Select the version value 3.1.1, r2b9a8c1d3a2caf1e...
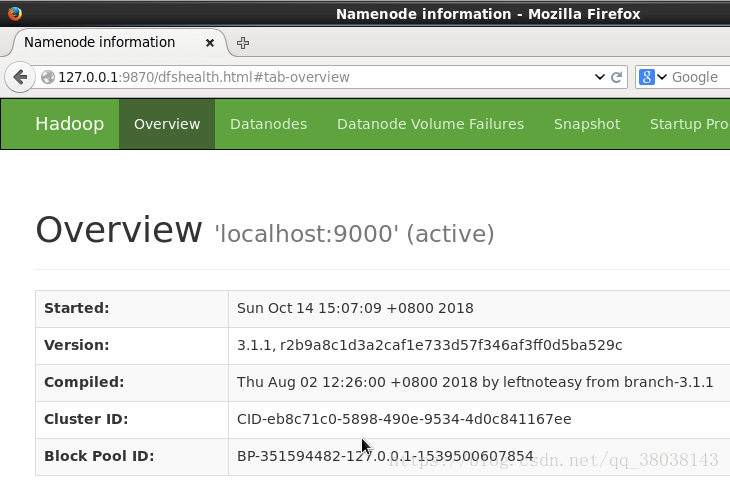 [430, 345]
